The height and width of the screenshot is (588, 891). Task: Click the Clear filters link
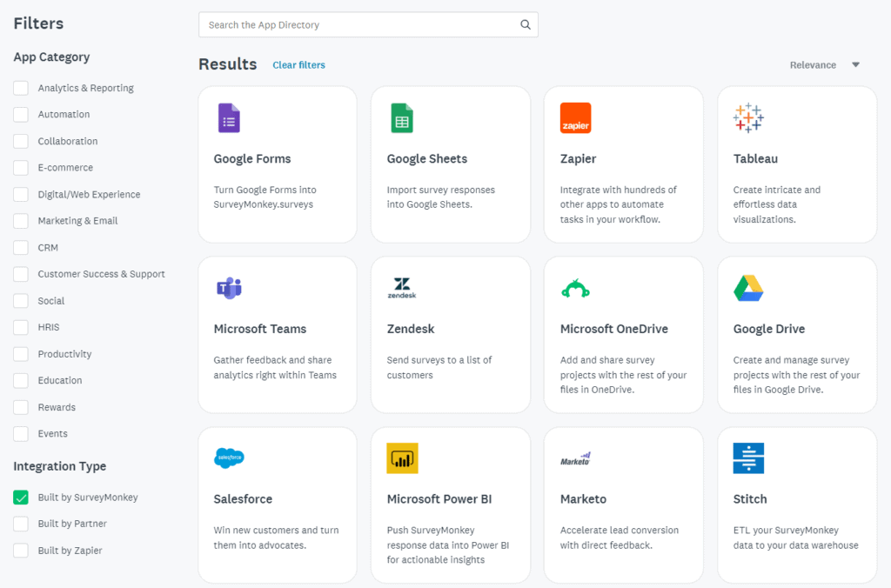coord(299,64)
